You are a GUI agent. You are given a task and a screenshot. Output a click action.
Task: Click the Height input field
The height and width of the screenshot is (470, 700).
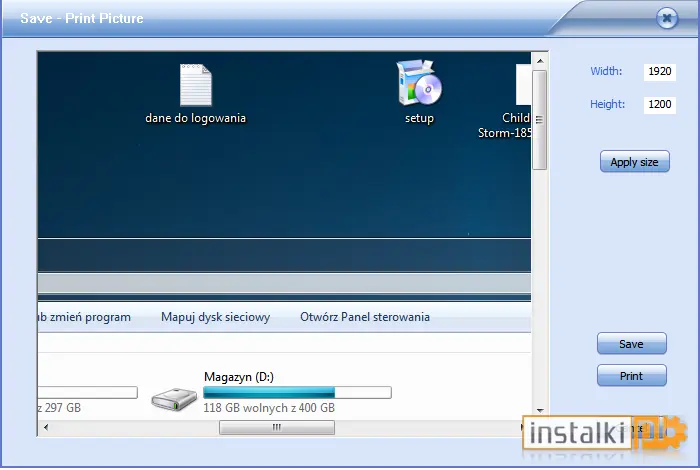[x=659, y=104]
